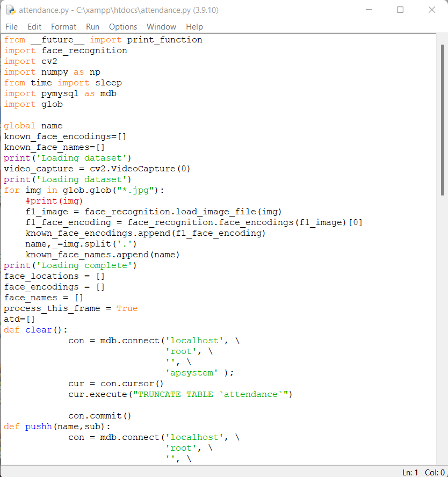Open the File menu

coord(11,26)
